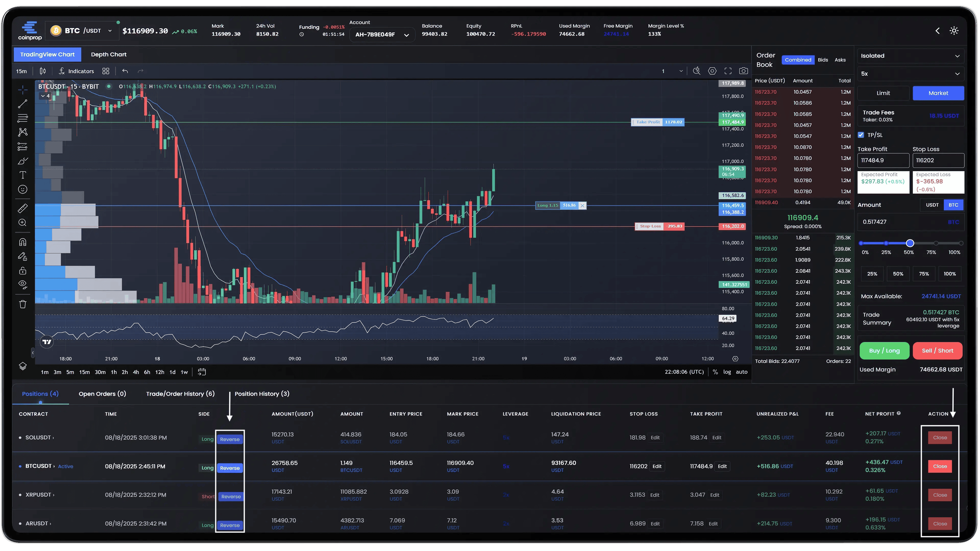Take a chart snapshot with camera icon
Image resolution: width=980 pixels, height=551 pixels.
pos(743,71)
